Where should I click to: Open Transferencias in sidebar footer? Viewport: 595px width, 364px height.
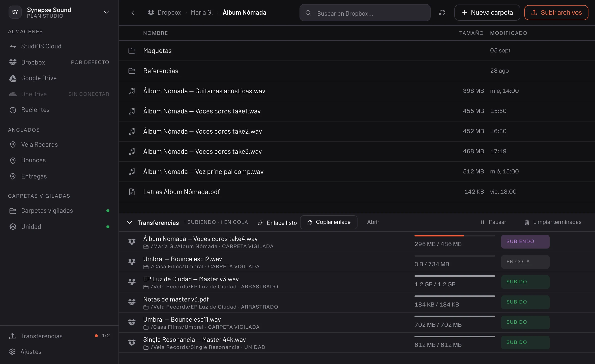coord(59,336)
